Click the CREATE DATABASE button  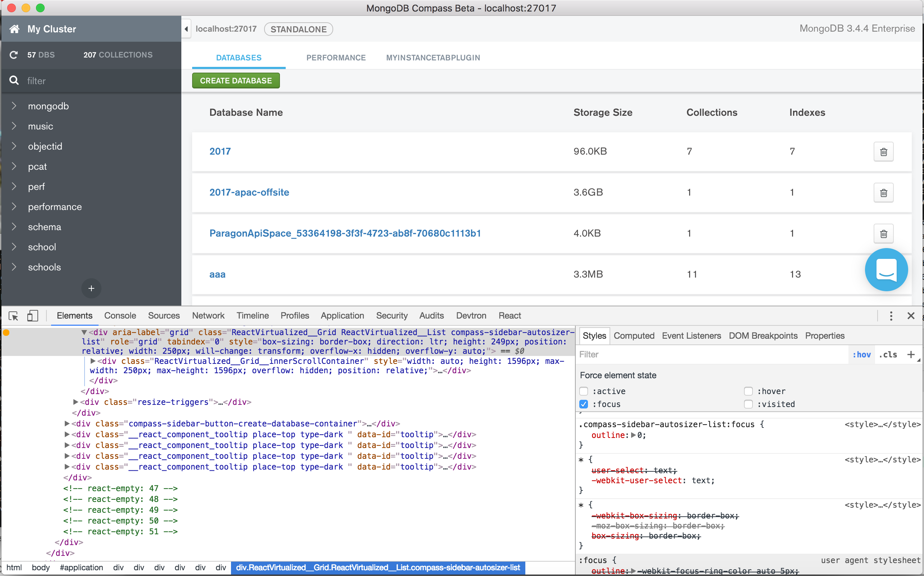(x=236, y=81)
